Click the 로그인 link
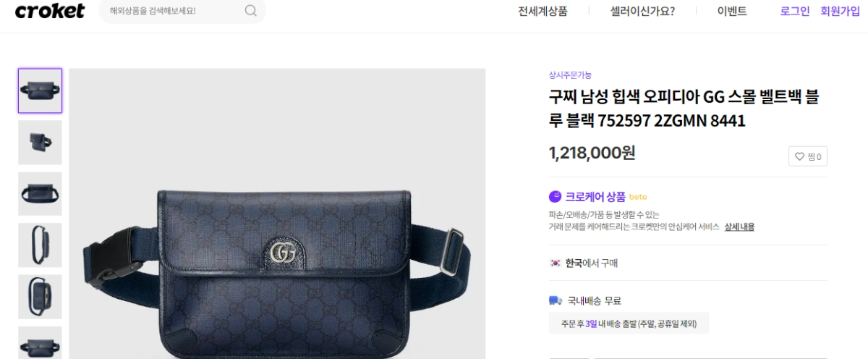 click(795, 12)
